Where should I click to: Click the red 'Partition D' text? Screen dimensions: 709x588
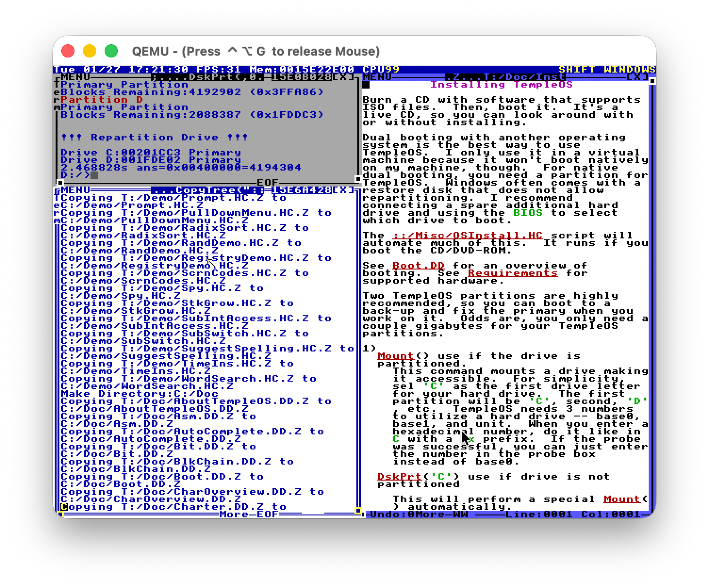[102, 99]
